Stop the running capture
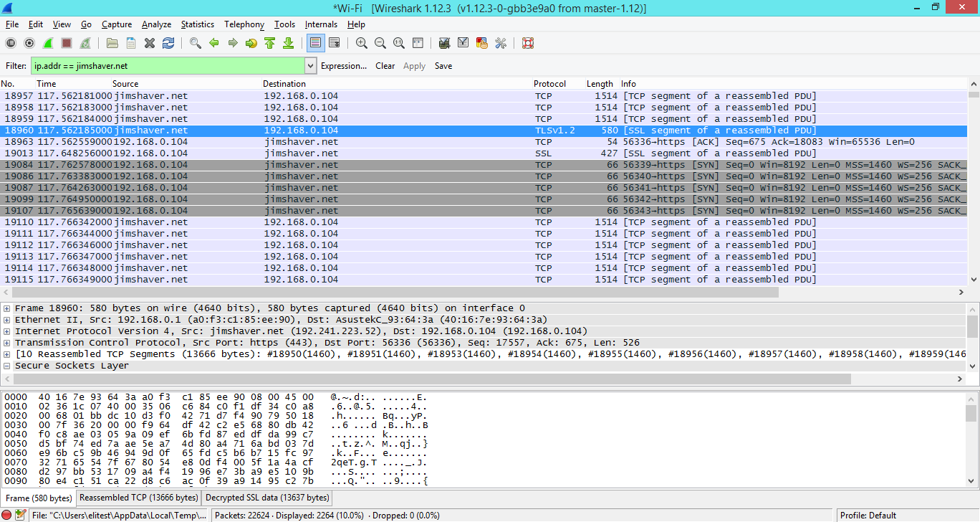 pos(67,43)
